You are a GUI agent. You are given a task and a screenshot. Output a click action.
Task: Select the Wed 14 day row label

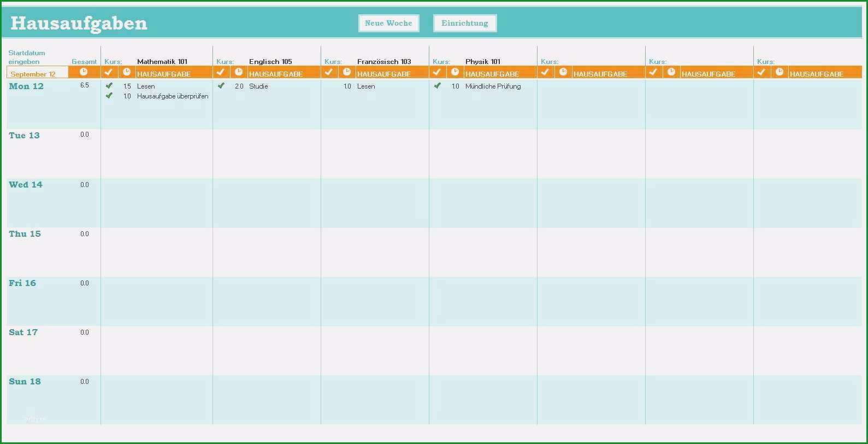coord(26,185)
